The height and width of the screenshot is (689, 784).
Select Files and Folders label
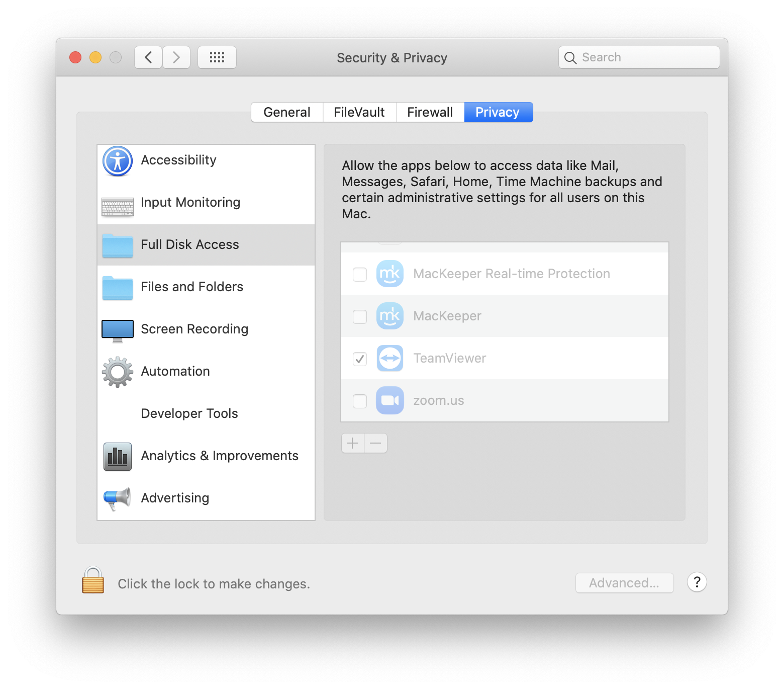(192, 287)
